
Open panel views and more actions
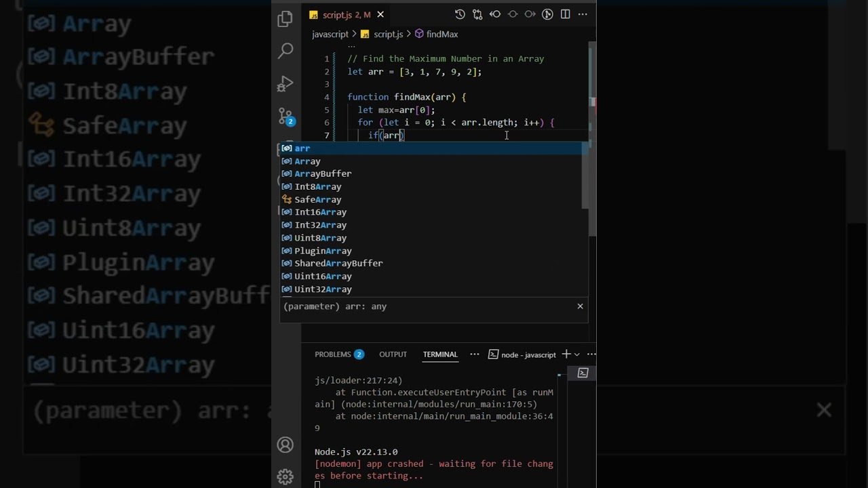coord(591,354)
